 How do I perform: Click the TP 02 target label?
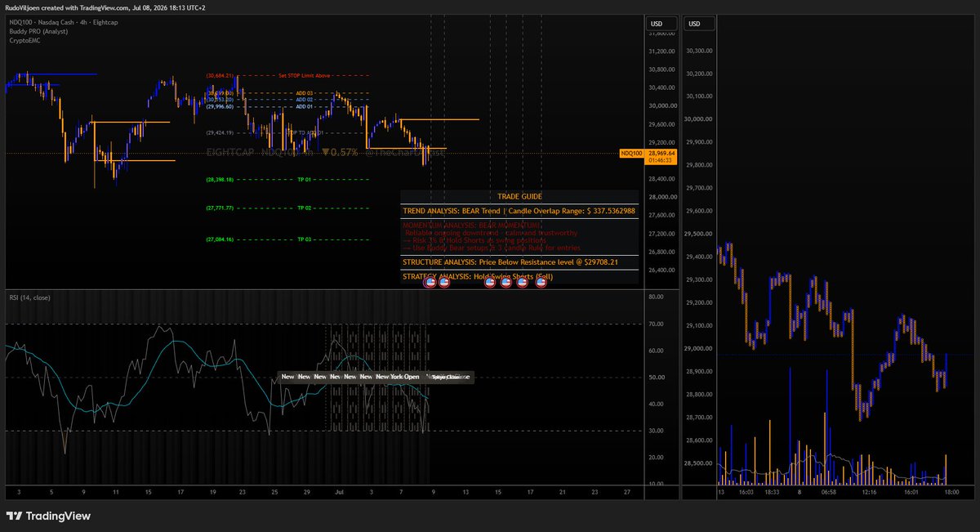304,208
